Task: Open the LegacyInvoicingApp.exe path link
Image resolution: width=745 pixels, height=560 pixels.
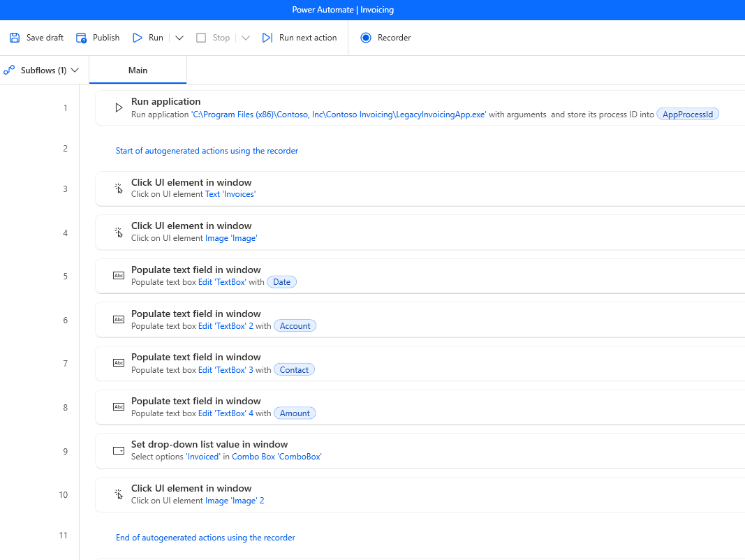Action: click(x=339, y=115)
